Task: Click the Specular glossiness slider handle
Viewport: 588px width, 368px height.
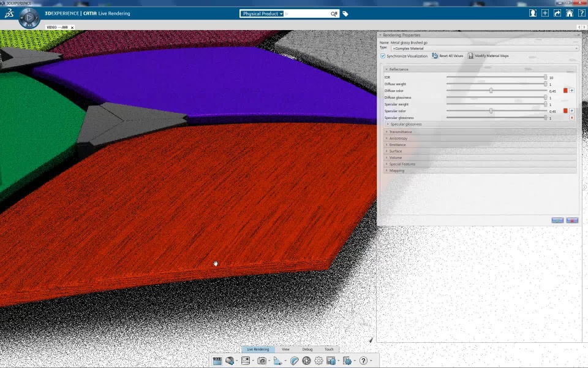Action: point(546,118)
